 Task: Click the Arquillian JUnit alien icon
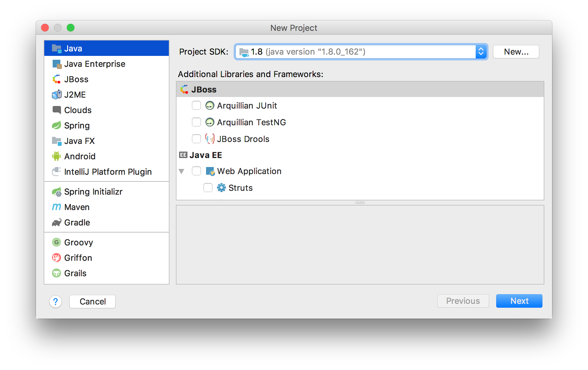(x=210, y=106)
